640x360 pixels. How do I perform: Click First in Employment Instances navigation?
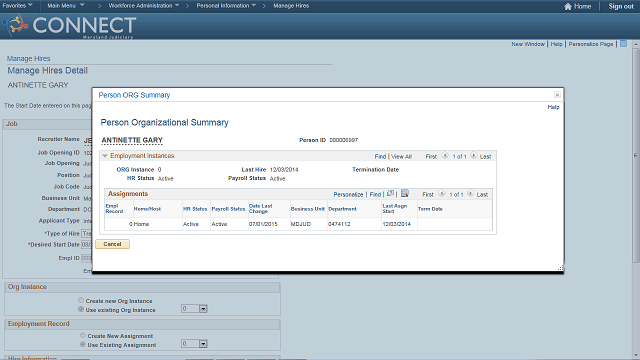coord(431,156)
